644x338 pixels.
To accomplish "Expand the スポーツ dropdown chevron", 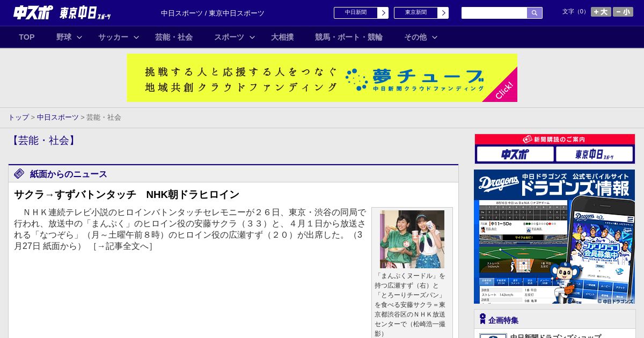I will pyautogui.click(x=252, y=37).
